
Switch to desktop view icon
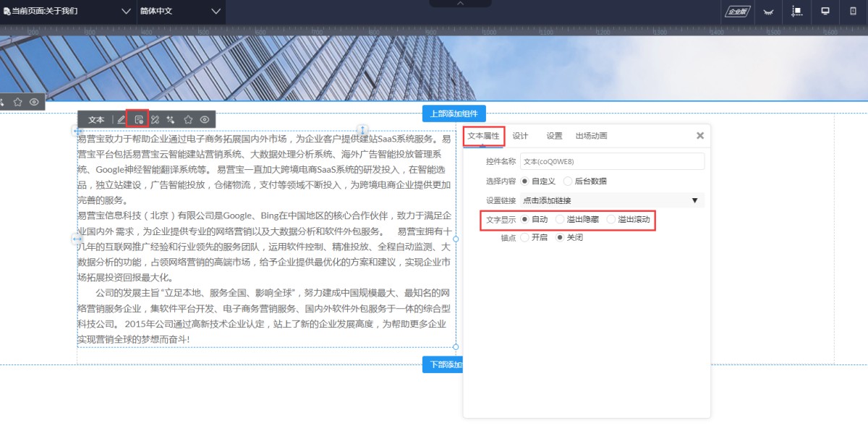[825, 12]
